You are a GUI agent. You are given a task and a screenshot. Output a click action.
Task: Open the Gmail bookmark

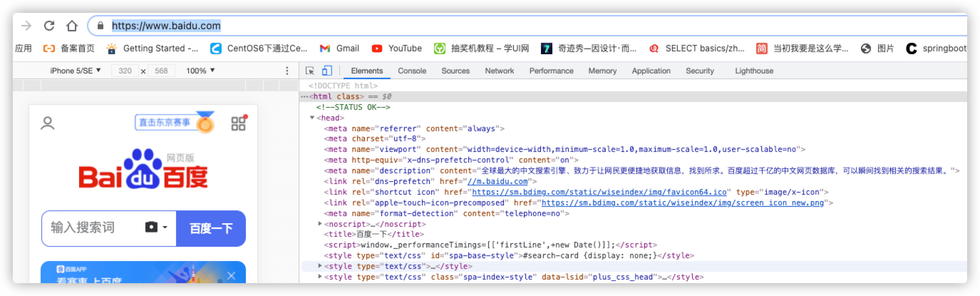339,49
